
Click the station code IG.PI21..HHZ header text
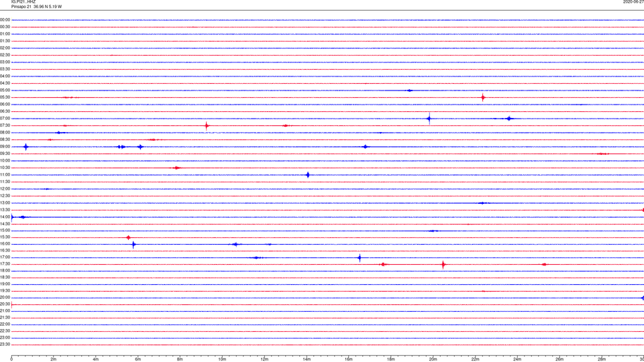tap(23, 1)
